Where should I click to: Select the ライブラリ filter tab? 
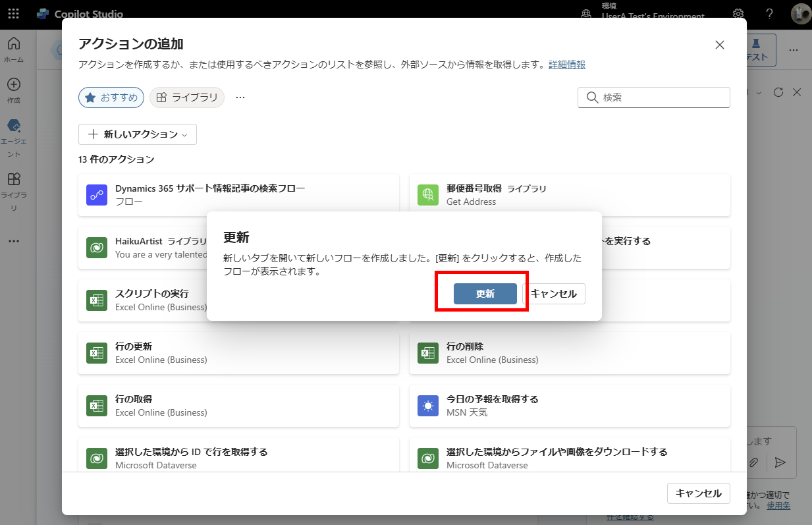coord(187,97)
